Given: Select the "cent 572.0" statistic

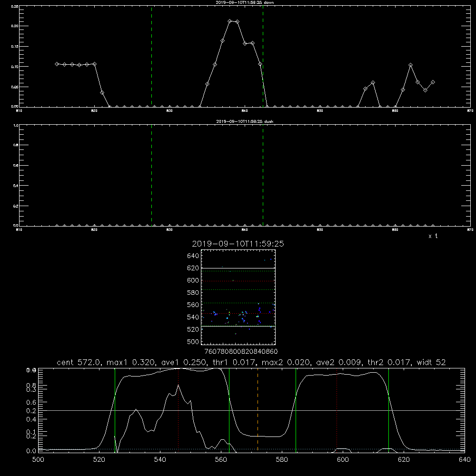Looking at the screenshot, I should (x=79, y=362).
